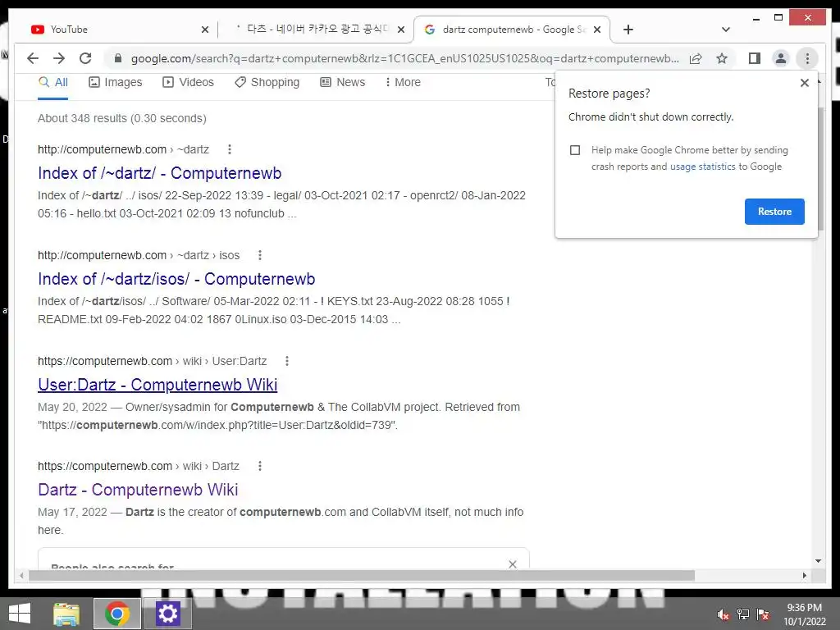This screenshot has width=840, height=630.
Task: Open Chrome side panel
Action: point(755,58)
